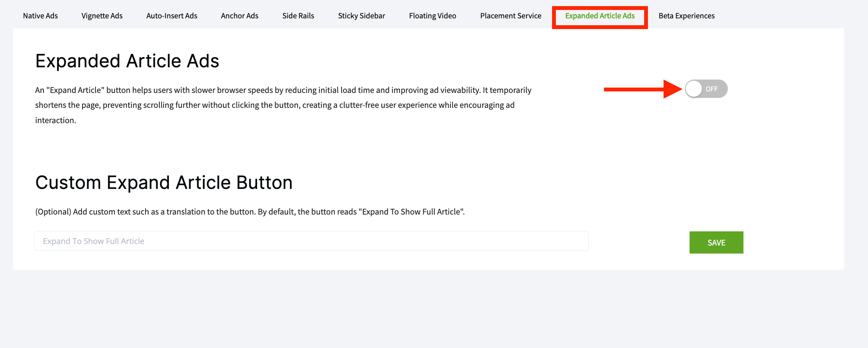This screenshot has width=868, height=348.
Task: Open the Native Ads tab
Action: pyautogui.click(x=40, y=16)
